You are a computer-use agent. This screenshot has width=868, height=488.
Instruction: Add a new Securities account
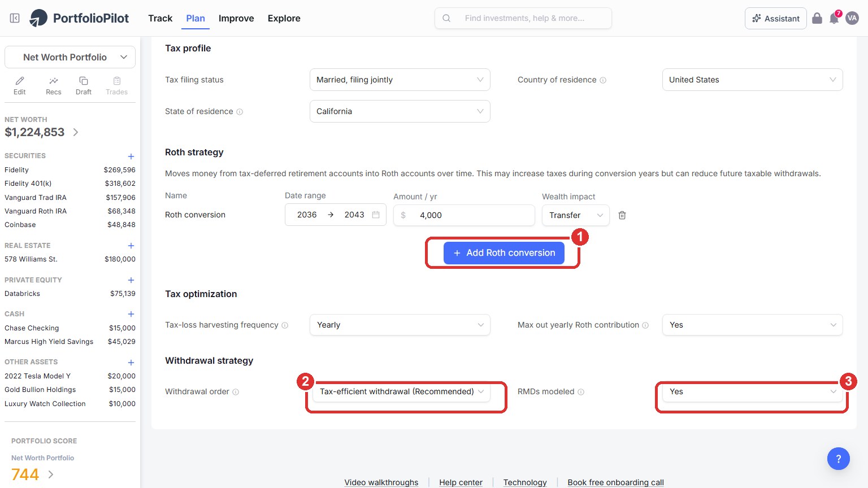pyautogui.click(x=131, y=156)
